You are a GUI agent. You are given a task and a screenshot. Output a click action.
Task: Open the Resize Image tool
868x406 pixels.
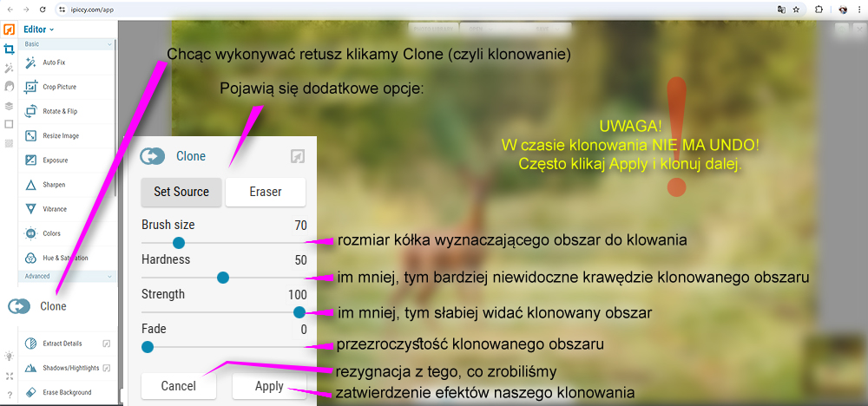(x=61, y=135)
